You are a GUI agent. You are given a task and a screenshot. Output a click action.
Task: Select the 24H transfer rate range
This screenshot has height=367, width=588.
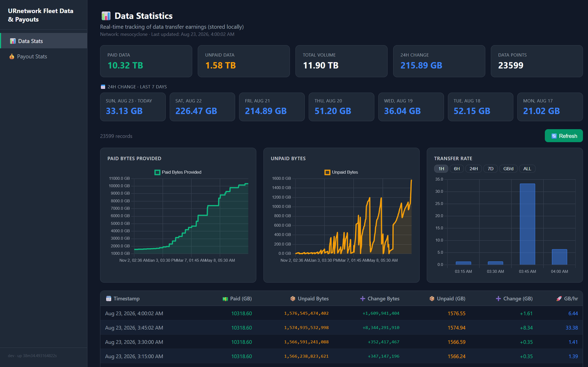pos(473,169)
